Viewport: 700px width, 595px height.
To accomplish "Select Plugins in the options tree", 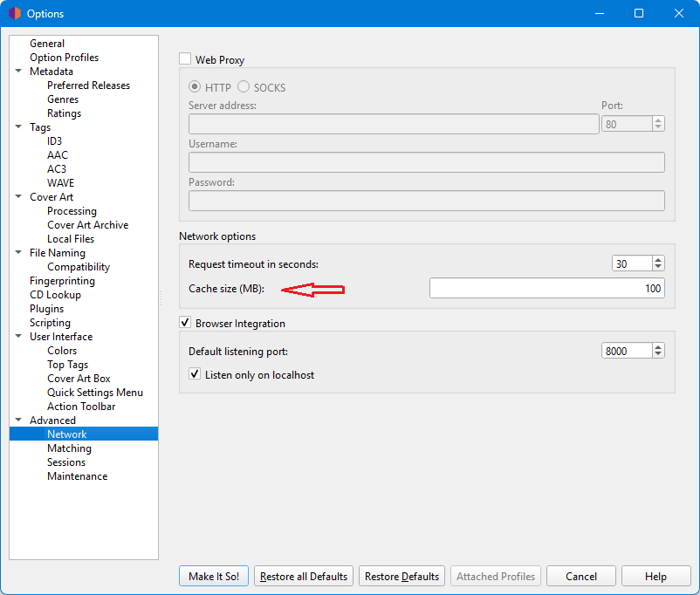I will tap(46, 309).
